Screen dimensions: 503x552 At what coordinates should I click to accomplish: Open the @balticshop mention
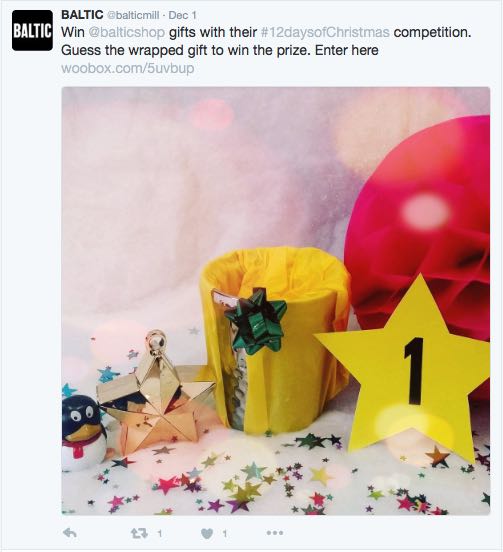(126, 32)
